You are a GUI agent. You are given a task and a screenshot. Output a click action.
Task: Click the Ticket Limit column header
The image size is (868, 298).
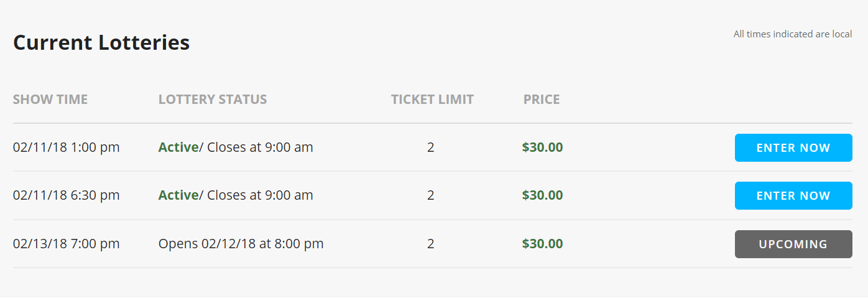click(x=432, y=100)
